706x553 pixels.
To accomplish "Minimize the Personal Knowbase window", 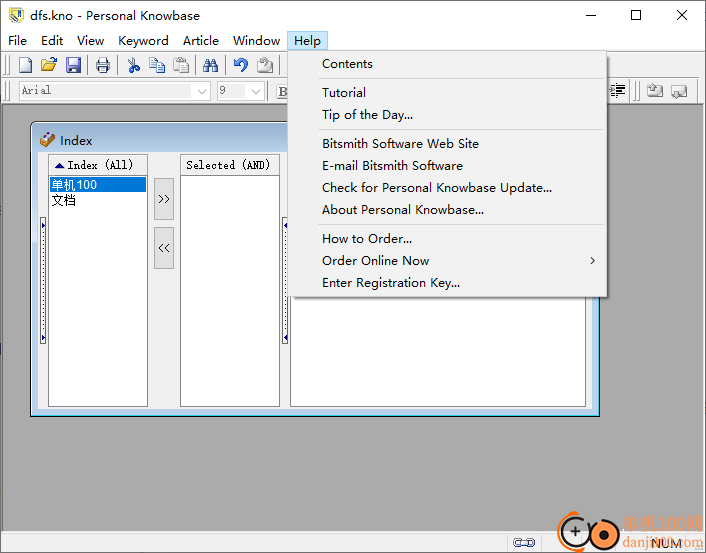I will click(x=591, y=16).
